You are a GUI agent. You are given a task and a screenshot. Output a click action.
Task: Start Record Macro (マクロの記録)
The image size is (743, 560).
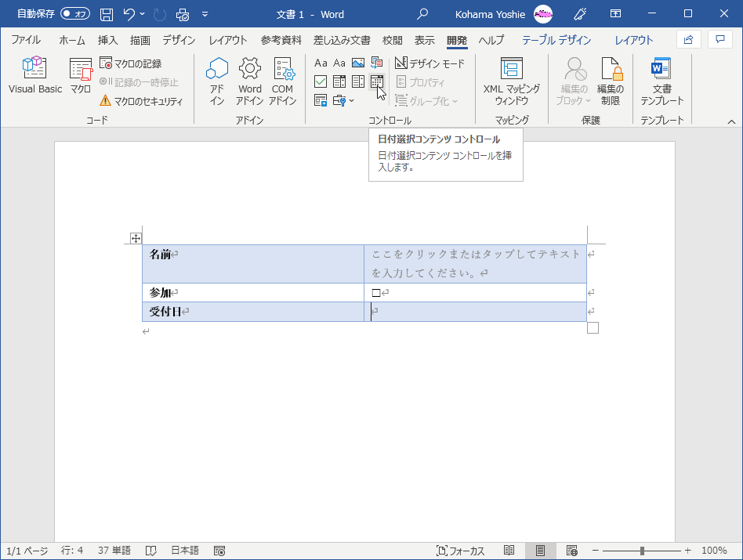coord(131,63)
